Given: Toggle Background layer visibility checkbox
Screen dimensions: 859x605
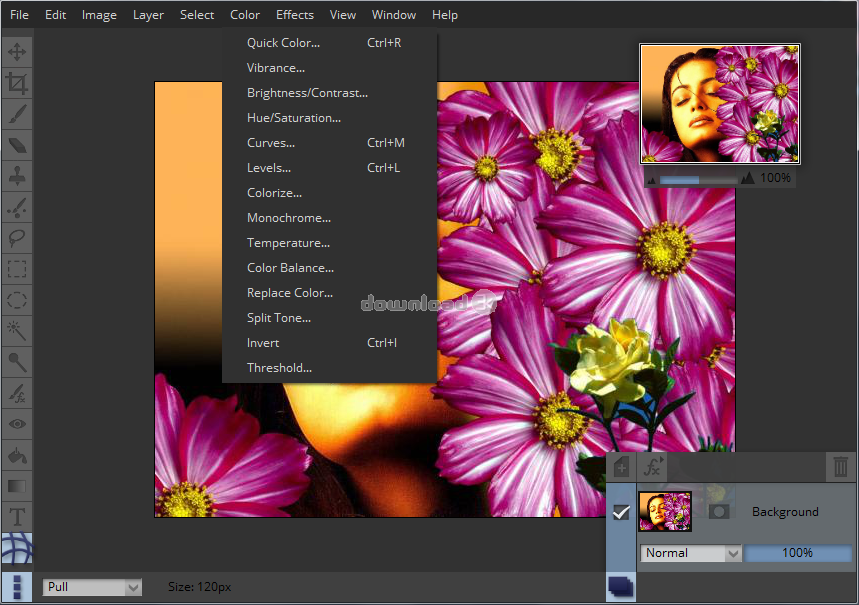Looking at the screenshot, I should tap(621, 512).
